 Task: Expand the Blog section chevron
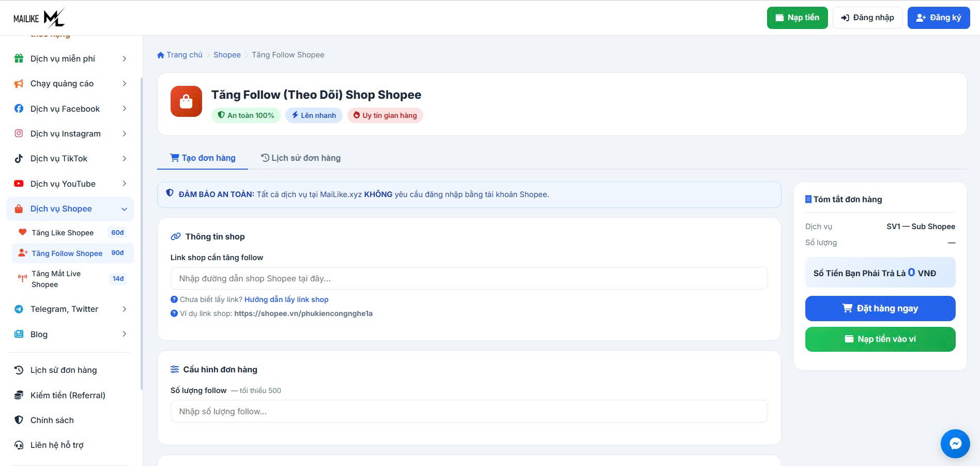(x=124, y=334)
